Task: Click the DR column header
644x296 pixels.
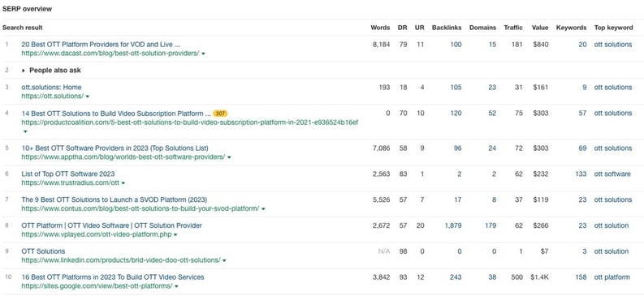Action: [403, 28]
